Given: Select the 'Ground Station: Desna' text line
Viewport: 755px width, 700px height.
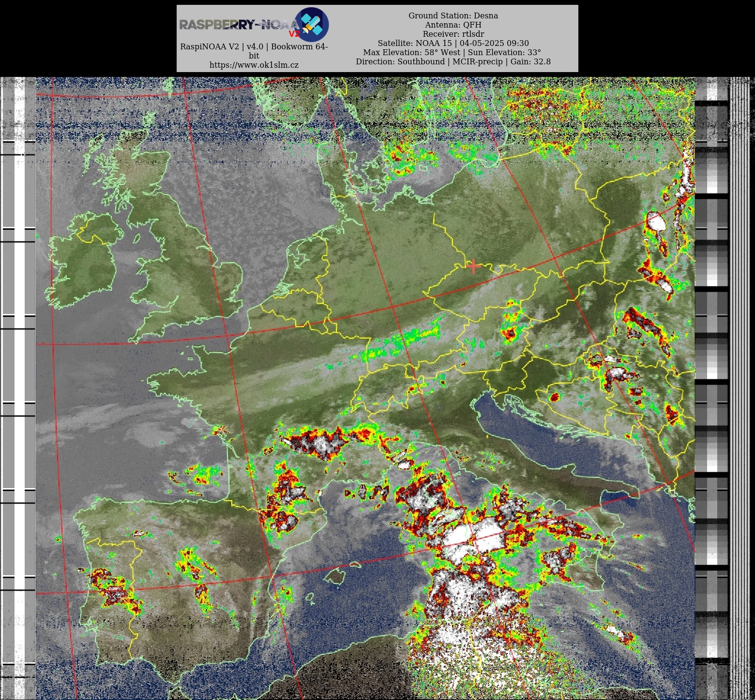Looking at the screenshot, I should 453,15.
